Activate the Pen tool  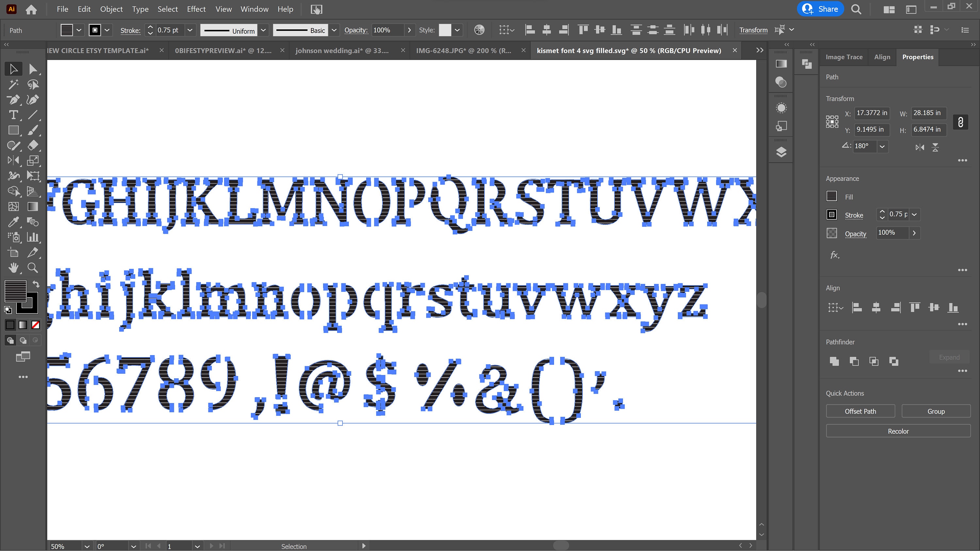point(13,100)
